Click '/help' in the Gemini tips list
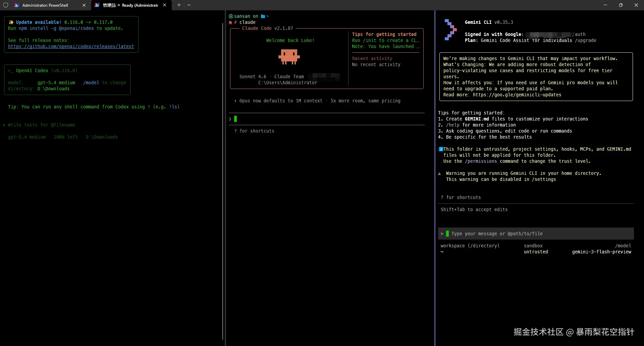This screenshot has height=346, width=644. pyautogui.click(x=453, y=125)
